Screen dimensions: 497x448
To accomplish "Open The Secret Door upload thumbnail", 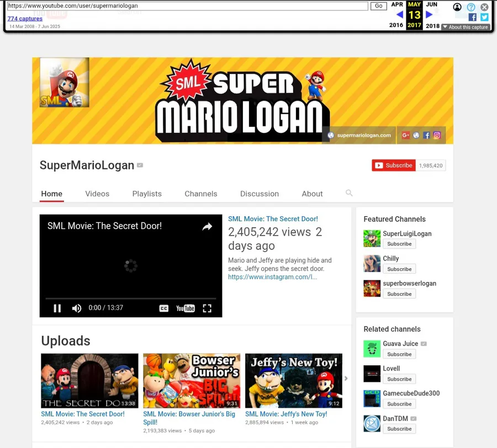I will click(x=89, y=381).
